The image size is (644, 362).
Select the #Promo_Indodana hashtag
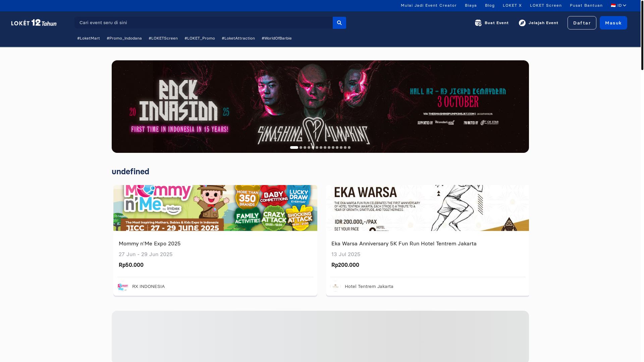pyautogui.click(x=124, y=38)
